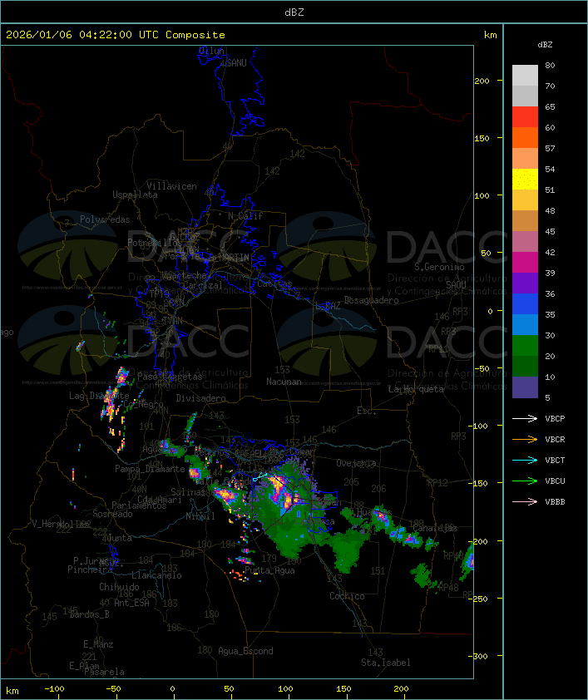Click the Polvaredas place label
Screen dimensions: 588x700
pos(105,219)
